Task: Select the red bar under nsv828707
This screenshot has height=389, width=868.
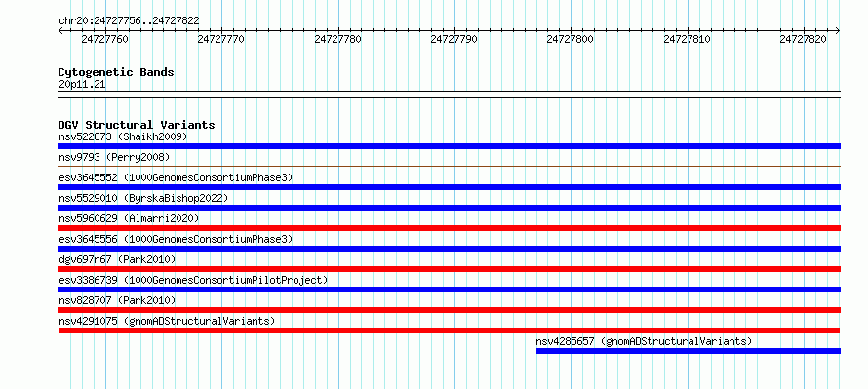Action: click(x=449, y=310)
